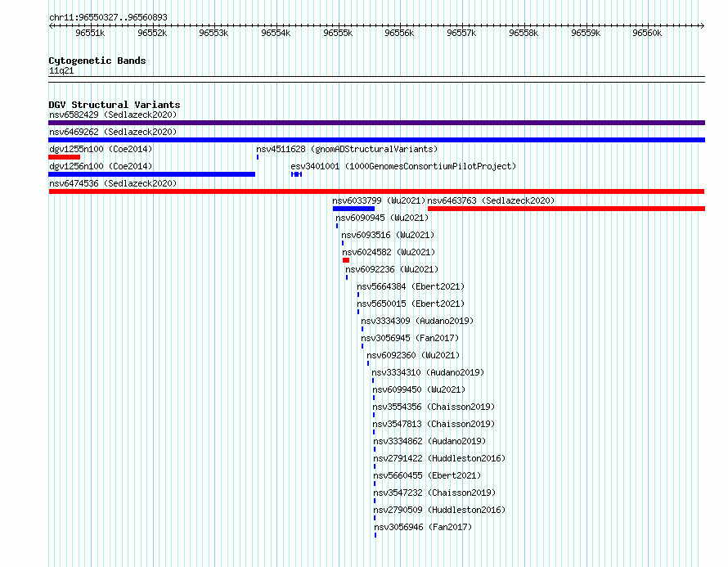728x567 pixels.
Task: Open nsv3334310 (Audano2019) label
Action: coord(428,372)
